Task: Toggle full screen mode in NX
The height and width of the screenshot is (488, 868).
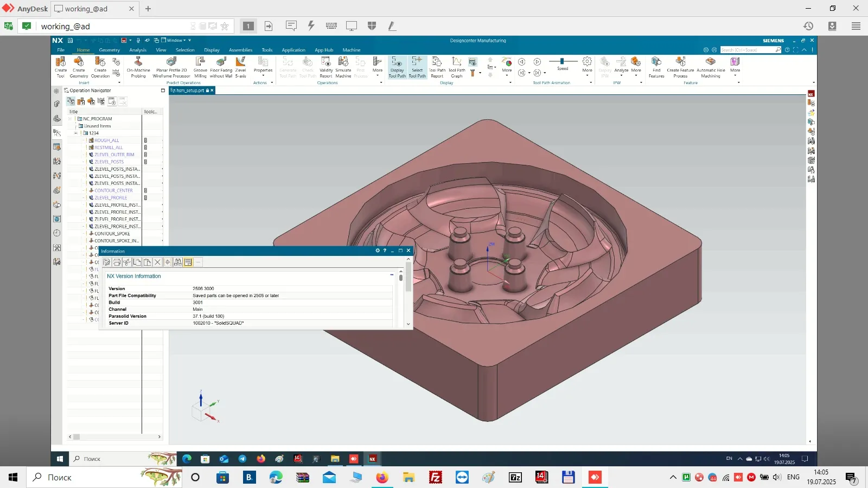Action: coord(796,49)
